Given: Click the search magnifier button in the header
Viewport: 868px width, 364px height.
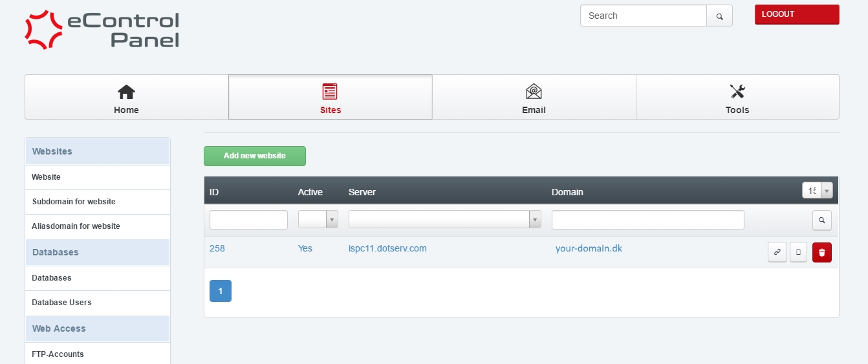Looking at the screenshot, I should (x=719, y=16).
